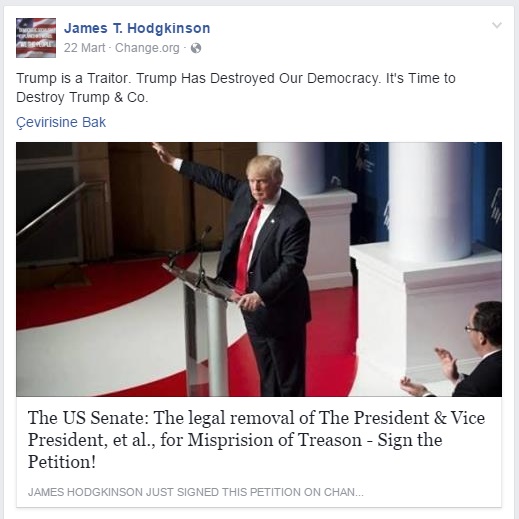
Task: Open the "22 Mart" post timestamp
Action: (84, 48)
